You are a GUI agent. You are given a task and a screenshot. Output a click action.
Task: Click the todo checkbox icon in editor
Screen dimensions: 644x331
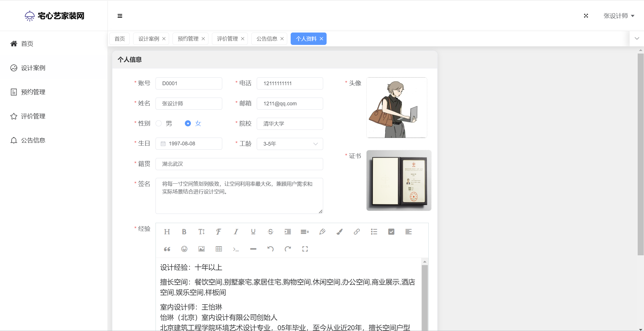coord(391,232)
